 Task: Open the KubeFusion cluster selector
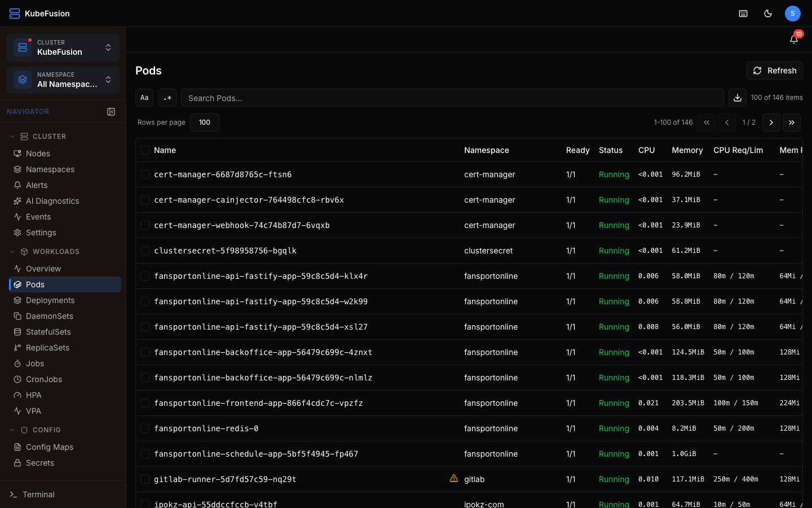click(x=63, y=47)
